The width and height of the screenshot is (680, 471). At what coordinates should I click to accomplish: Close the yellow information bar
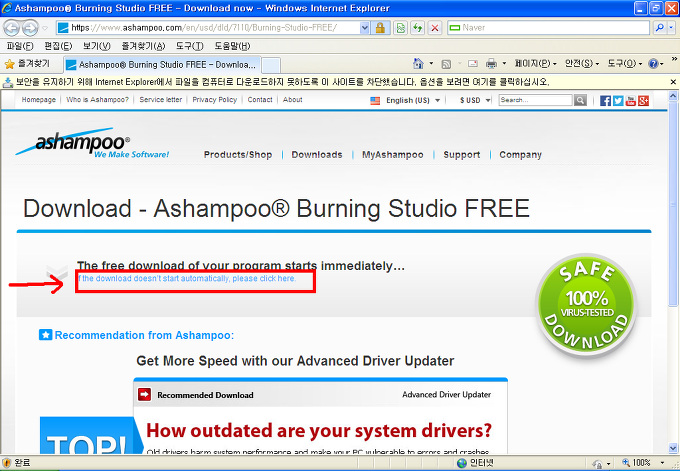click(x=673, y=82)
